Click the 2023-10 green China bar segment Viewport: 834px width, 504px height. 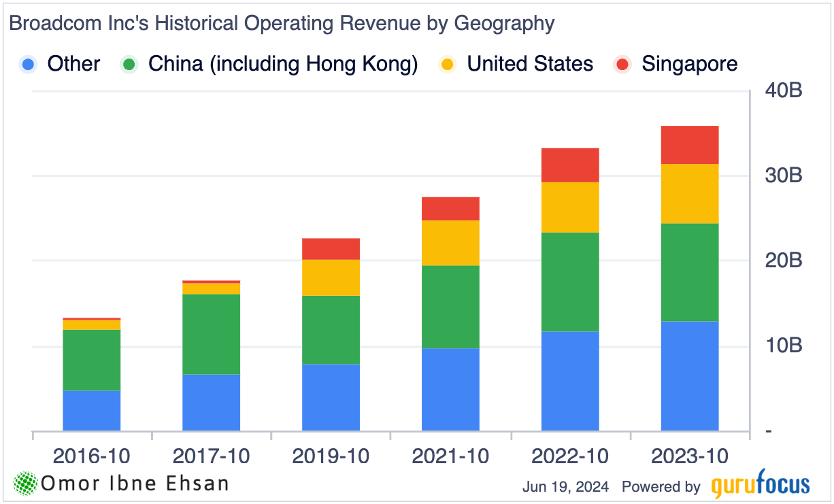tap(690, 272)
